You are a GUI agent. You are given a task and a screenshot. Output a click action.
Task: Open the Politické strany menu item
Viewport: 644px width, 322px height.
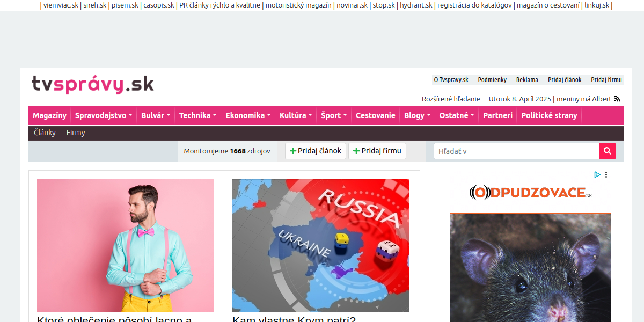tap(549, 115)
